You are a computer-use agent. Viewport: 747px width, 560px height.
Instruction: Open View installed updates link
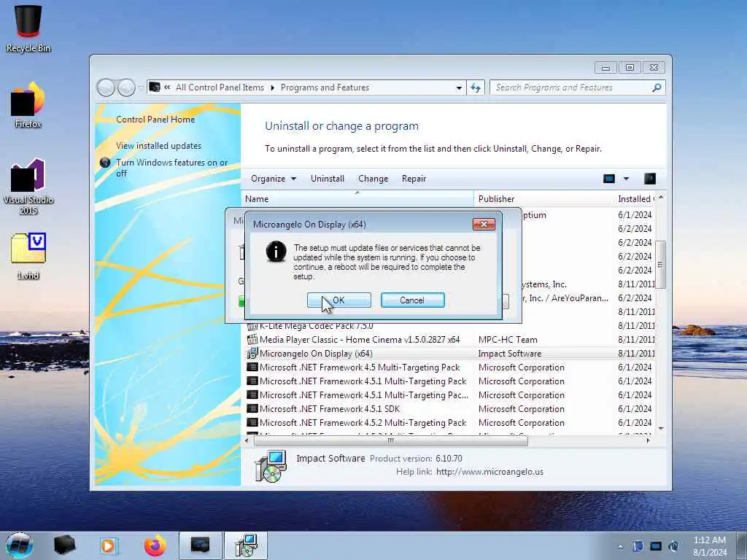click(x=158, y=146)
